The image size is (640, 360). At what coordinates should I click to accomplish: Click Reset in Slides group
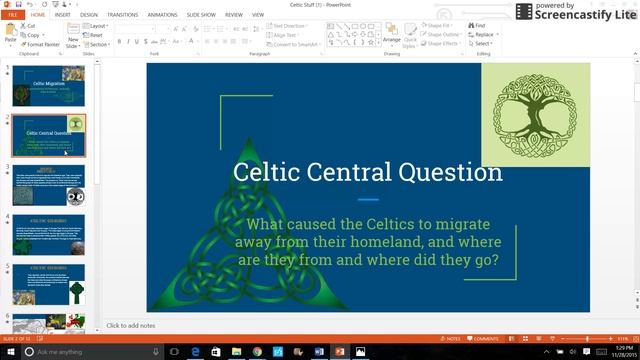coord(93,35)
